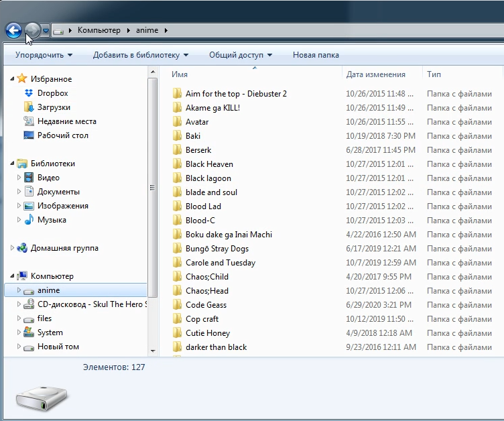Open Добавить в библиотеку menu

pos(141,55)
